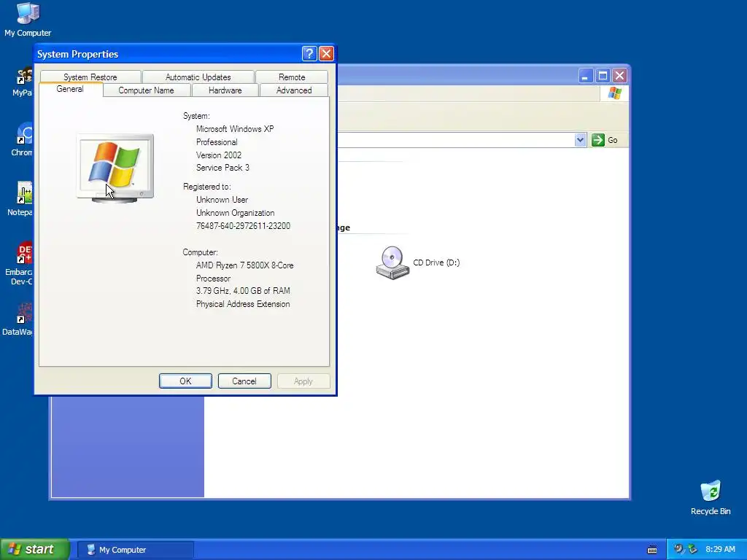The height and width of the screenshot is (560, 747).
Task: Click the first system tray notification icon
Action: point(679,549)
